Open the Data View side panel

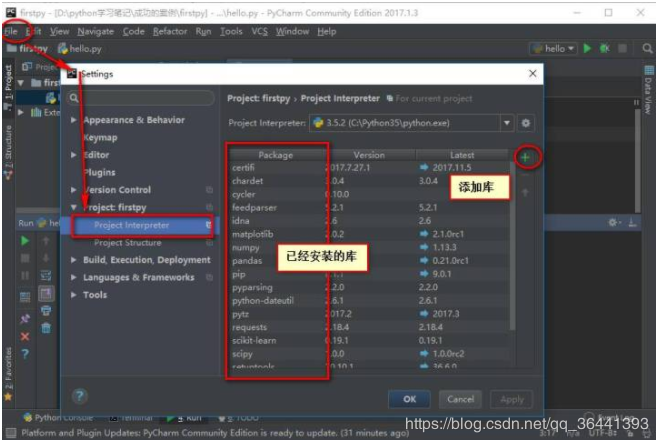point(648,90)
